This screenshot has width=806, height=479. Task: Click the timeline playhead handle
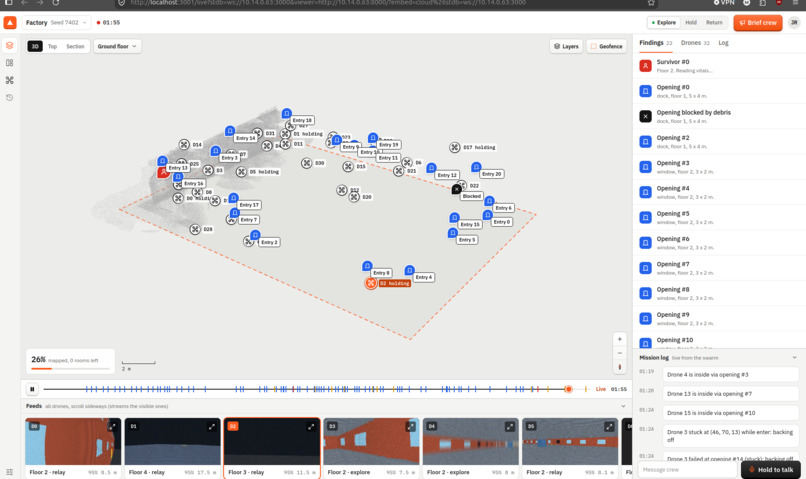(568, 389)
